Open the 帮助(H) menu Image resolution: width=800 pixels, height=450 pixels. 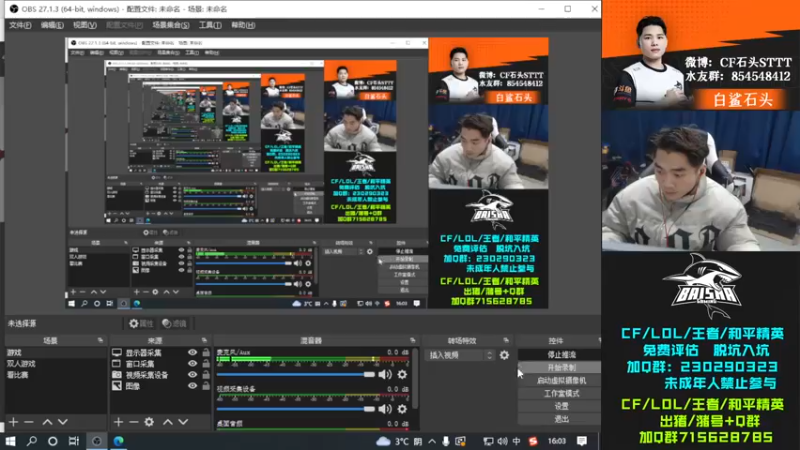pyautogui.click(x=243, y=24)
